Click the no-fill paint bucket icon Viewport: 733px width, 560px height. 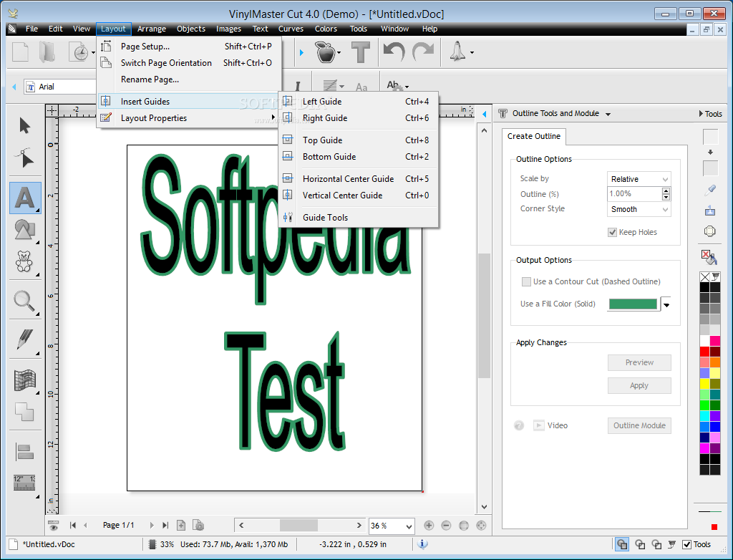point(709,257)
